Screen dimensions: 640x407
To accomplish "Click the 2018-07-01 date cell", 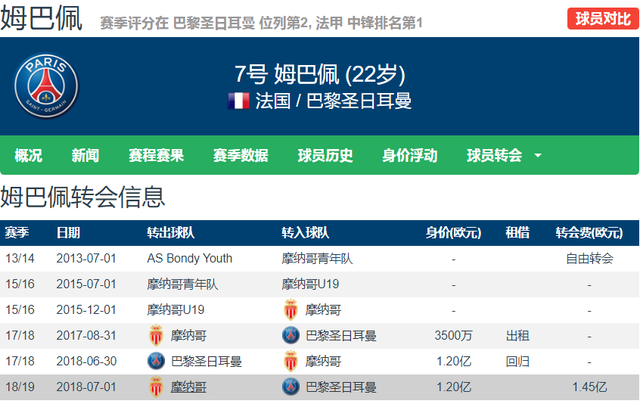I will 86,387.
